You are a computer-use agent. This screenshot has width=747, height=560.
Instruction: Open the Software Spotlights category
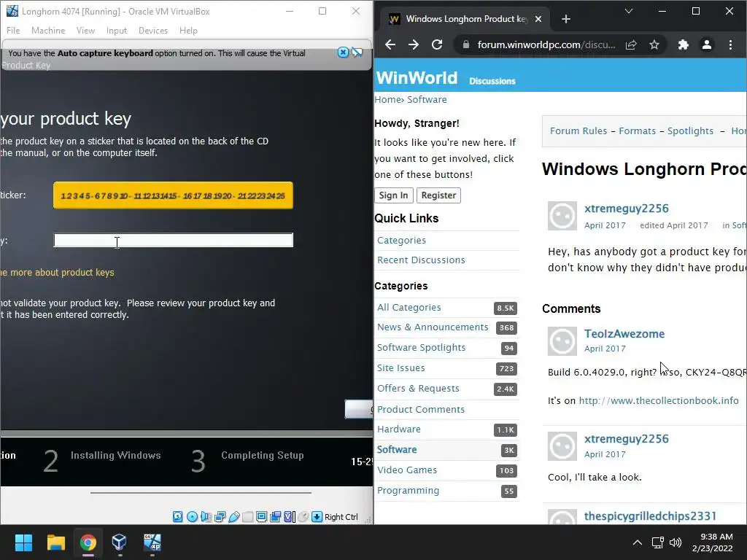tap(421, 348)
